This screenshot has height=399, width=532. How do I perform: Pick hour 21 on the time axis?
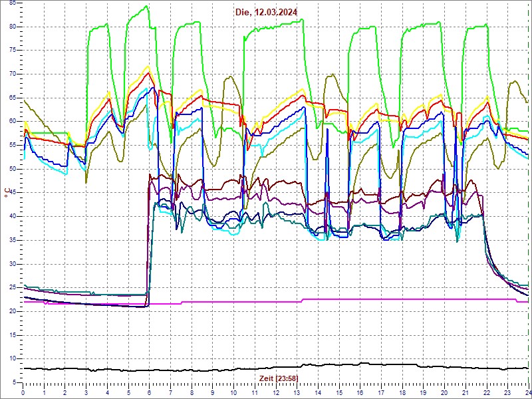[x=465, y=392]
